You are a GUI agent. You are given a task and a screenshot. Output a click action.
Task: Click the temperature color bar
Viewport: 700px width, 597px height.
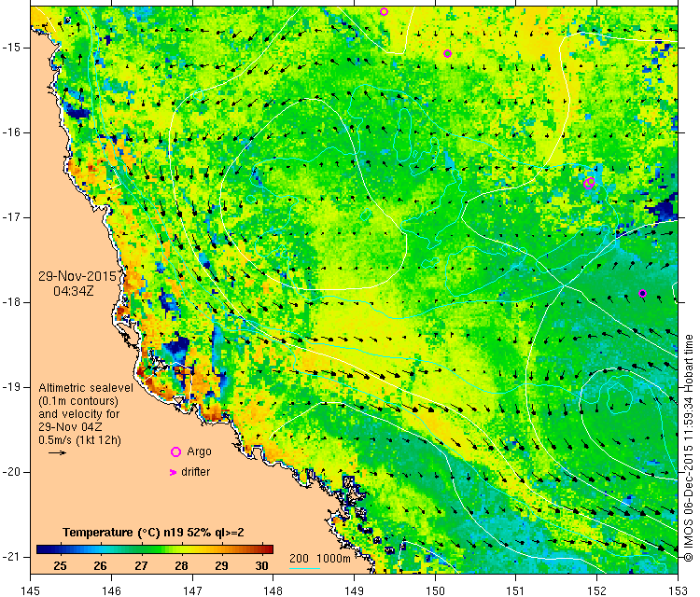click(154, 549)
